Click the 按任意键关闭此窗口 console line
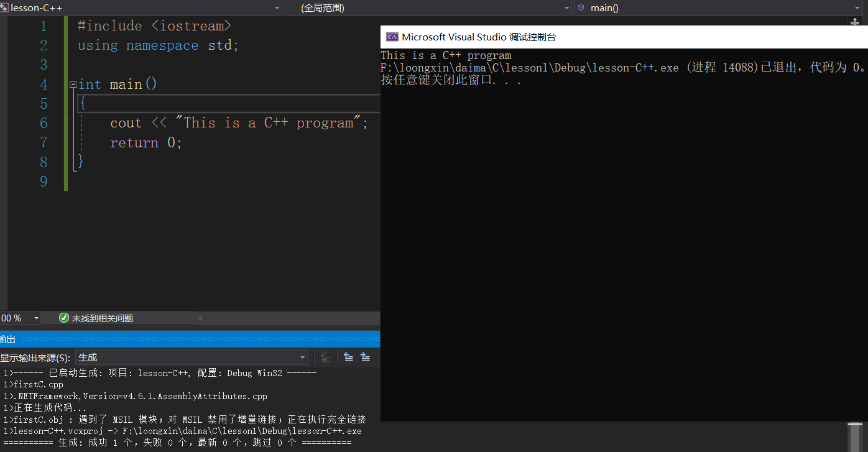The image size is (868, 452). coord(451,80)
